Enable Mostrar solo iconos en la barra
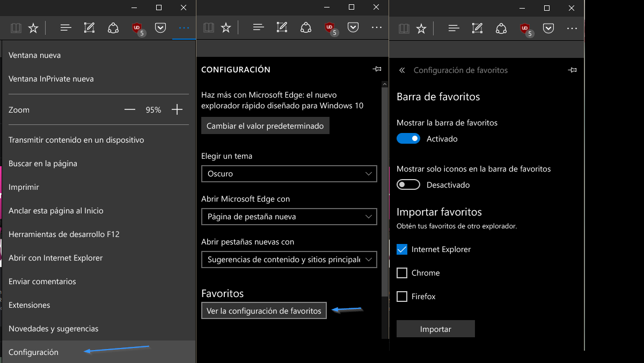Viewport: 644px width, 363px height. tap(408, 184)
